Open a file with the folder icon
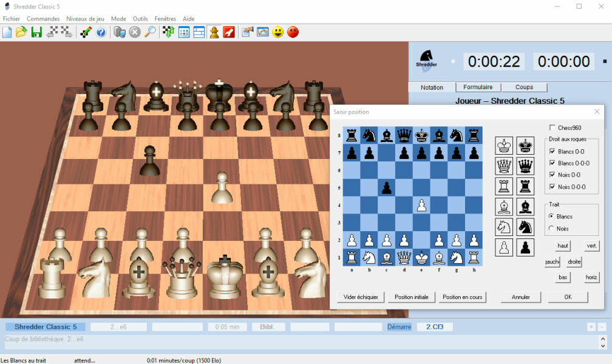612x364 pixels. click(x=21, y=32)
